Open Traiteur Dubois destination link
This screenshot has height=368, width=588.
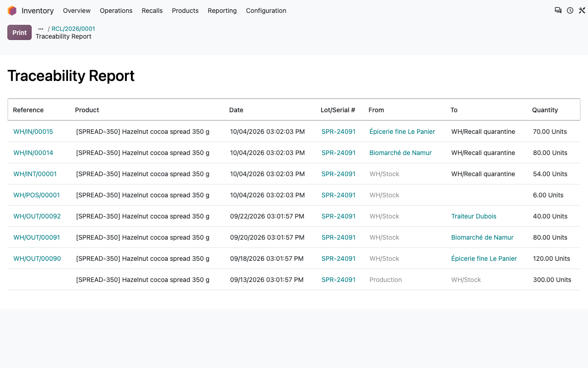pyautogui.click(x=474, y=216)
